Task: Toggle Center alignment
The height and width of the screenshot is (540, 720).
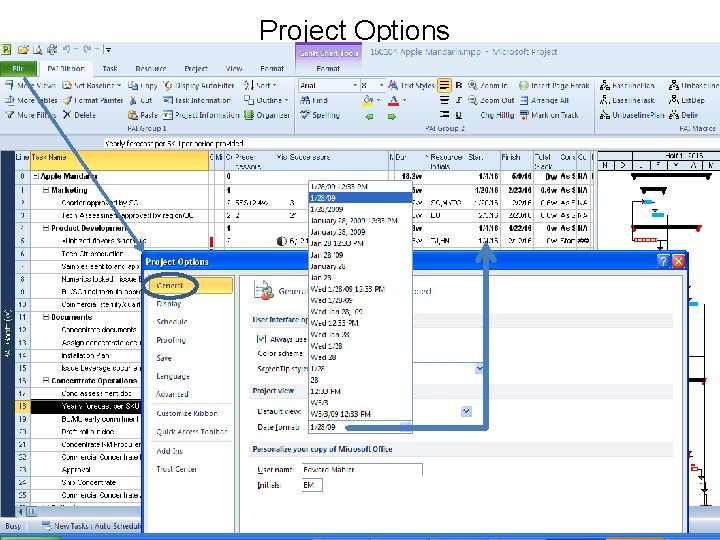Action: tap(444, 100)
